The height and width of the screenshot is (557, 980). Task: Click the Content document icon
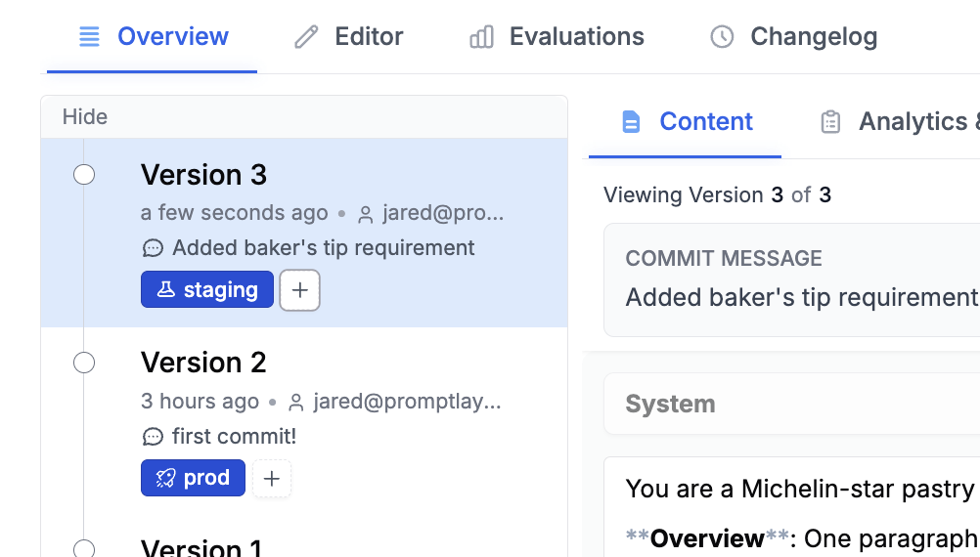tap(631, 122)
